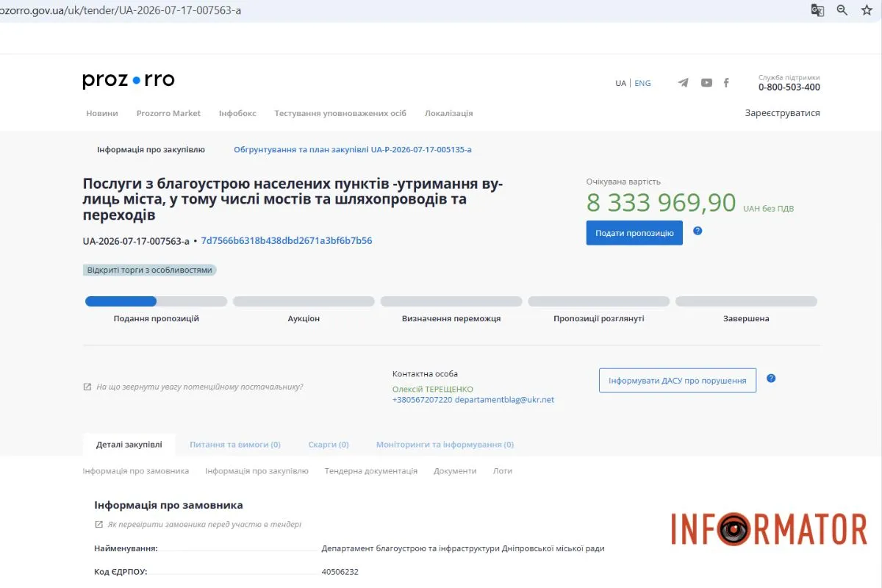Image resolution: width=882 pixels, height=588 pixels.
Task: Select Скарги (0) tab
Action: click(329, 445)
